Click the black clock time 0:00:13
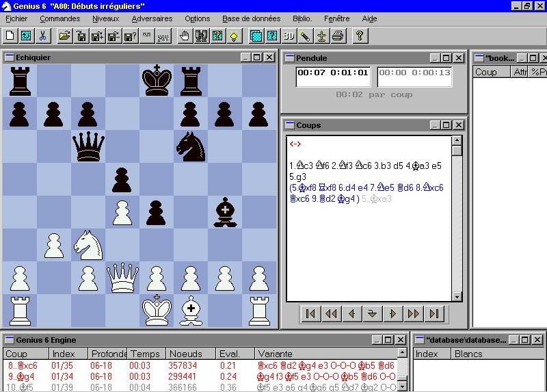This screenshot has width=547, height=392. (x=431, y=73)
